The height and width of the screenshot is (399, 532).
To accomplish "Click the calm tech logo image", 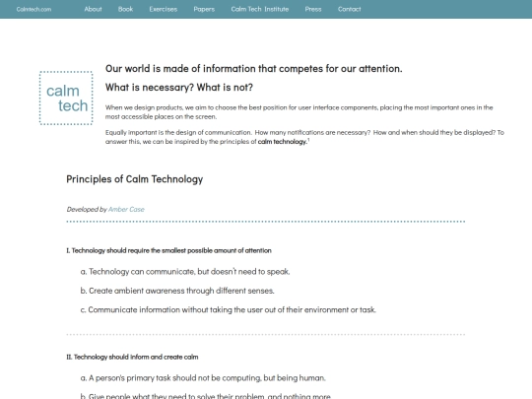I will point(66,99).
